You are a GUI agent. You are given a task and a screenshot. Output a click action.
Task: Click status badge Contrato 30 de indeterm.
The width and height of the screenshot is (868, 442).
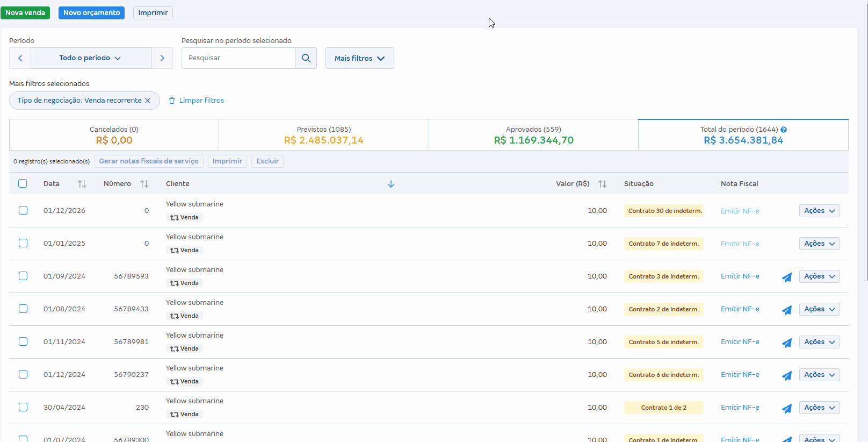(664, 211)
